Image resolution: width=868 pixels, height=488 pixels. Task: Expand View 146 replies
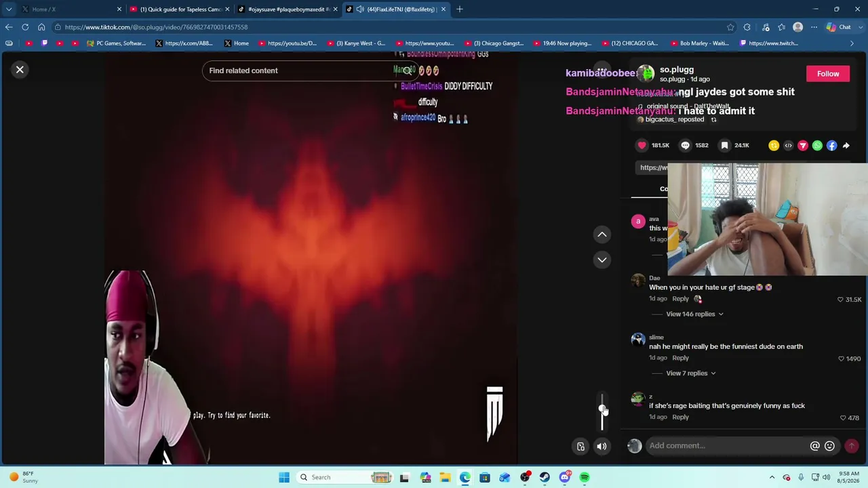pyautogui.click(x=694, y=314)
